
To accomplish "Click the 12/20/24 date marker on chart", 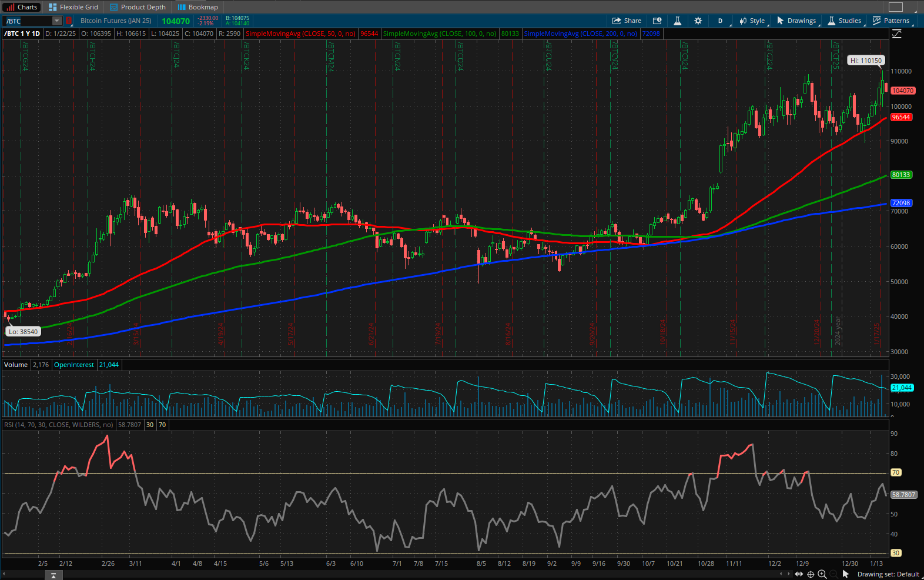I will 817,332.
